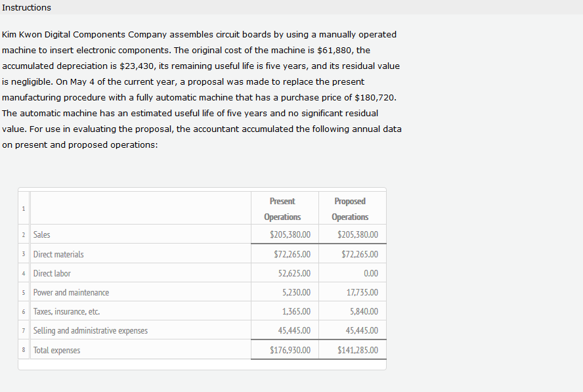Select Present Operations Sales $205,380.00 cell
This screenshot has width=583, height=392.
(285, 234)
